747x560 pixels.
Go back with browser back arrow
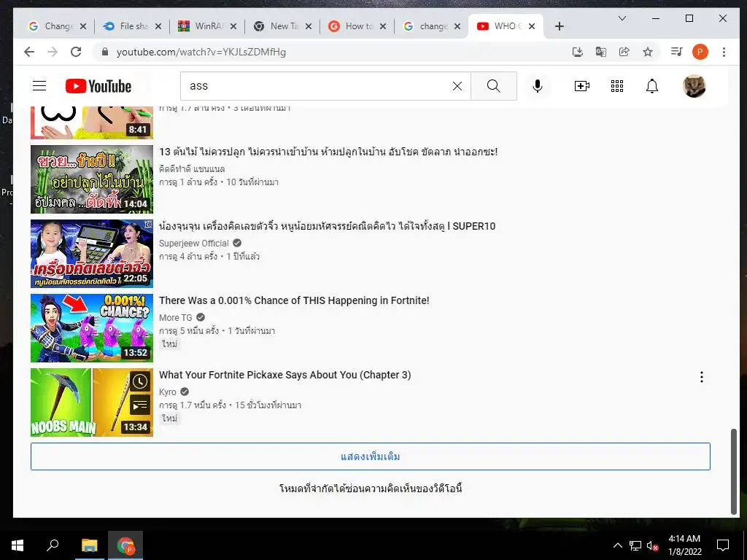point(29,52)
